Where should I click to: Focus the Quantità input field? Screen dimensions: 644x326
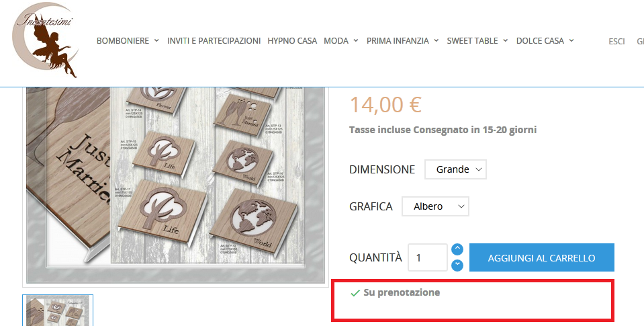coord(428,257)
